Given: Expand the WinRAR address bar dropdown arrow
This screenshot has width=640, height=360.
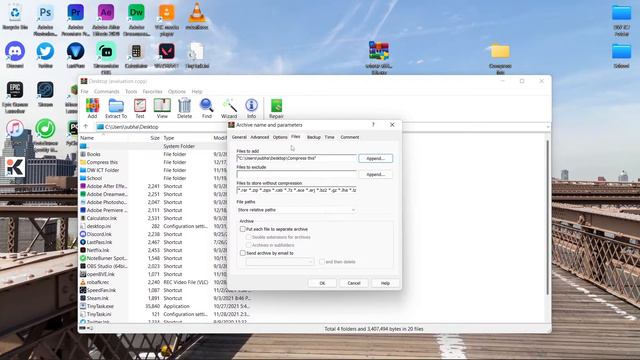Looking at the screenshot, I should [548, 127].
